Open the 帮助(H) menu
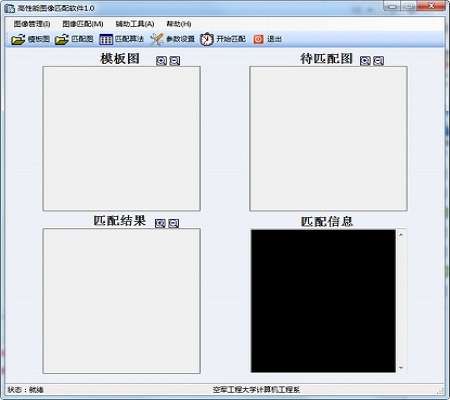Viewport: 450px width, 400px height. pyautogui.click(x=179, y=24)
